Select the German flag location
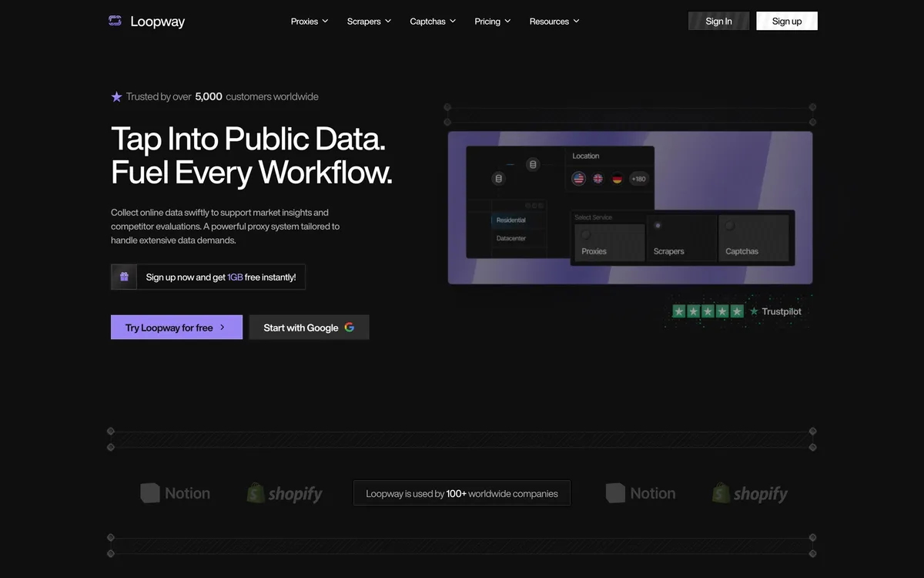Viewport: 924px width, 578px height. (x=618, y=179)
